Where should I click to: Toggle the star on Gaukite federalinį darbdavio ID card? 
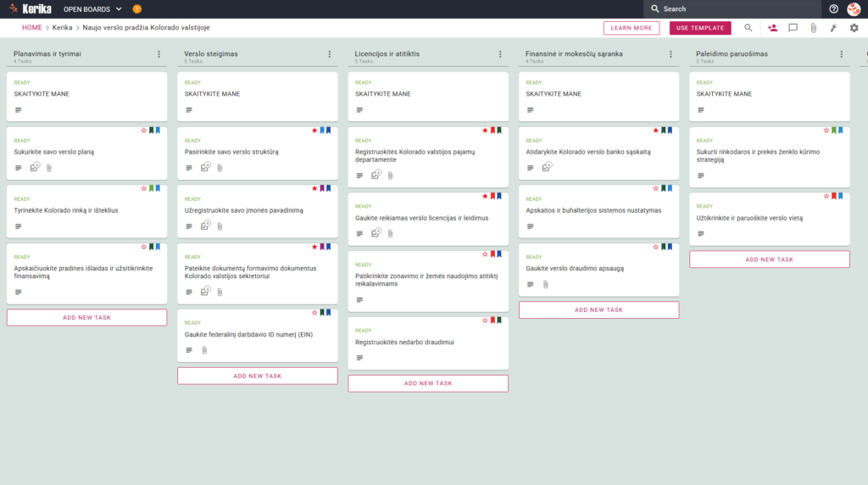pyautogui.click(x=314, y=313)
